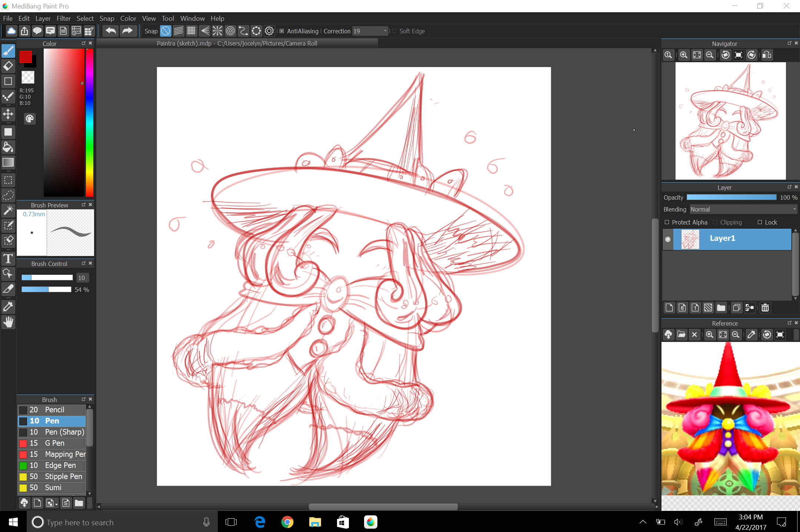Select the Eraser tool
Screen dimensions: 800x532
8,66
